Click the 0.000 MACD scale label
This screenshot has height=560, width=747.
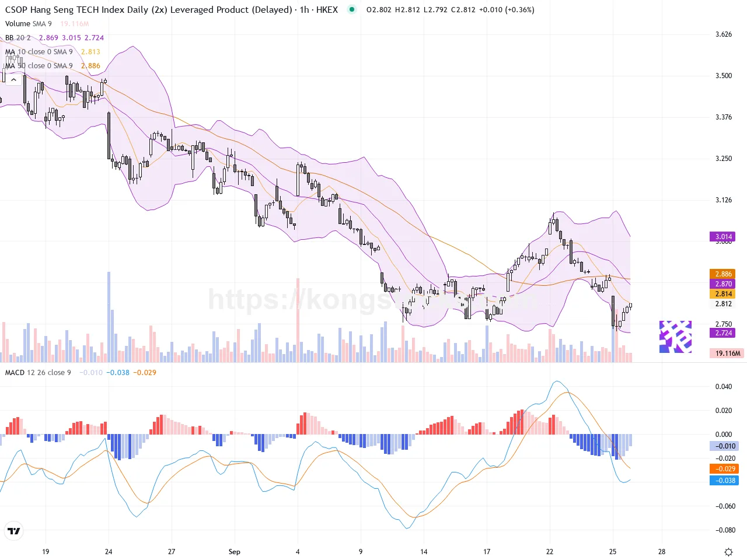[724, 435]
